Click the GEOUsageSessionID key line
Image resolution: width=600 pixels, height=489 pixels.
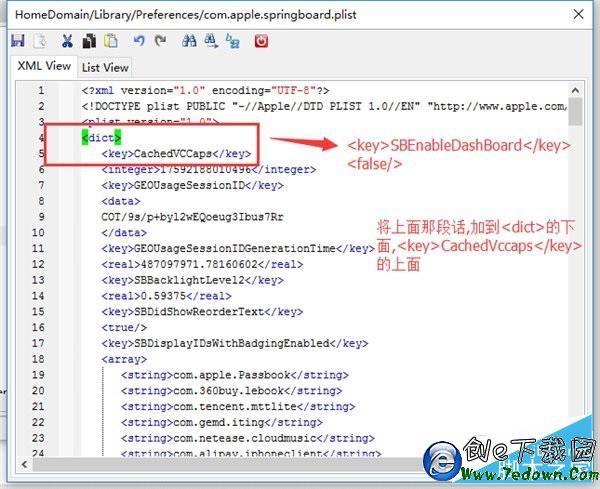coord(192,186)
